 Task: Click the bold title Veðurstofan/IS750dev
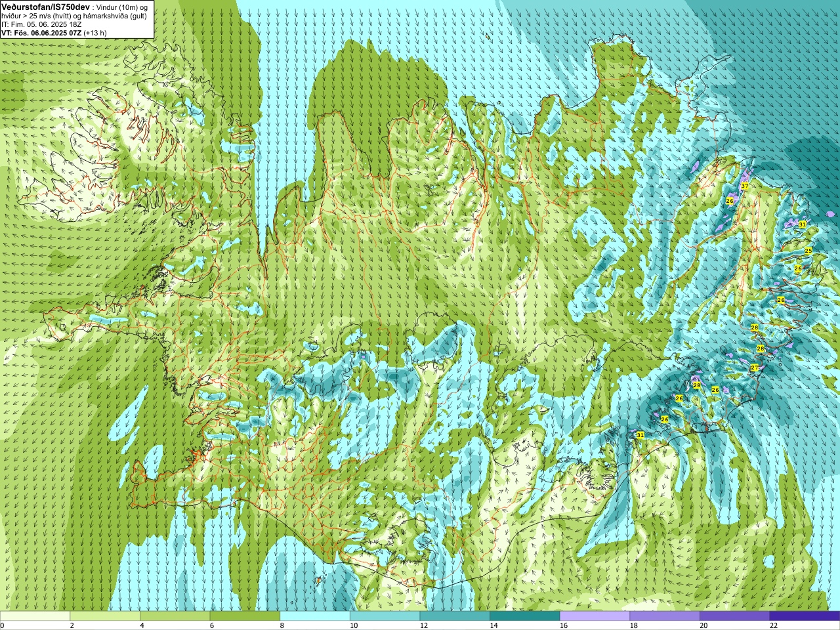pyautogui.click(x=46, y=6)
